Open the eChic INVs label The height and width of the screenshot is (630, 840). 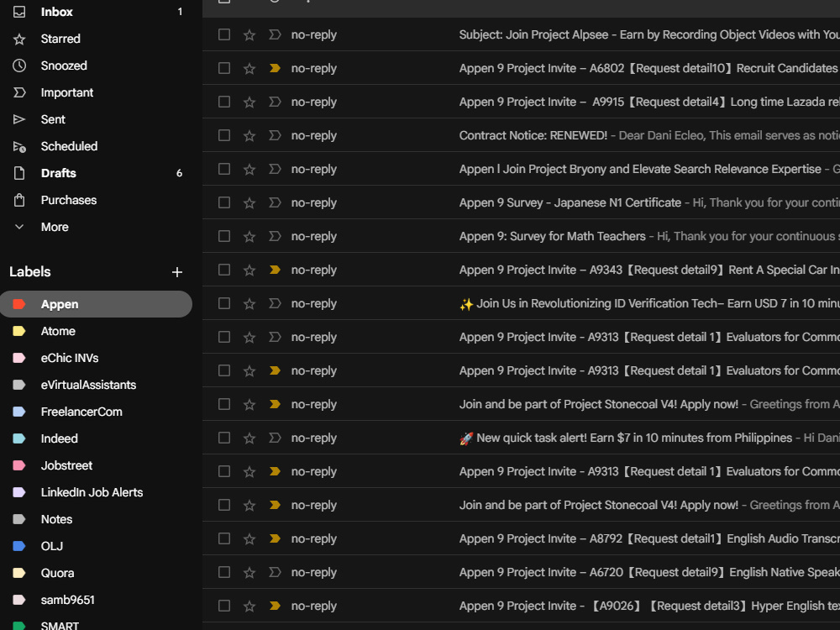[x=96, y=358]
